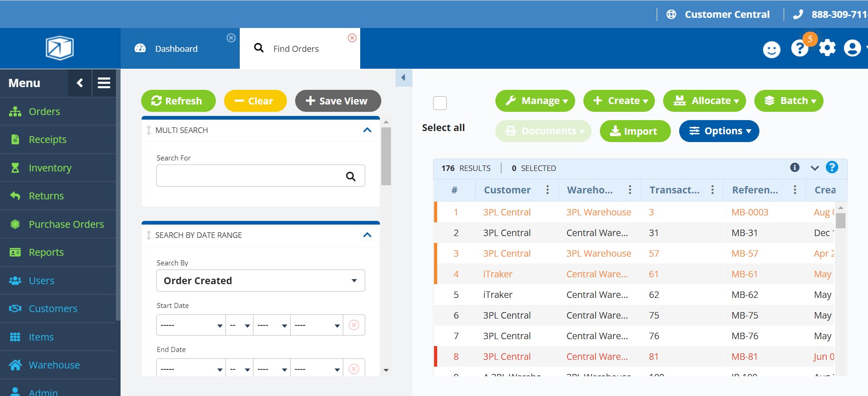The width and height of the screenshot is (868, 396).
Task: Open the user profile account icon
Action: (x=852, y=48)
